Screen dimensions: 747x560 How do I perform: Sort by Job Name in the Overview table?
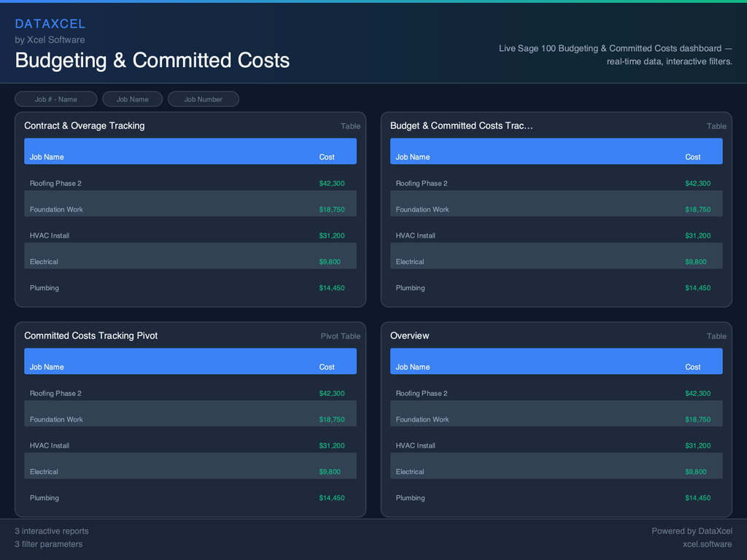coord(411,367)
